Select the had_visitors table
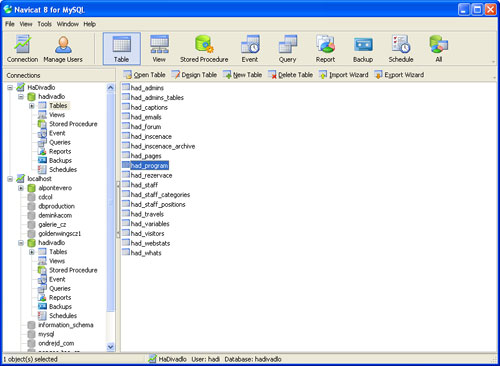This screenshot has width=500, height=366. pyautogui.click(x=143, y=233)
